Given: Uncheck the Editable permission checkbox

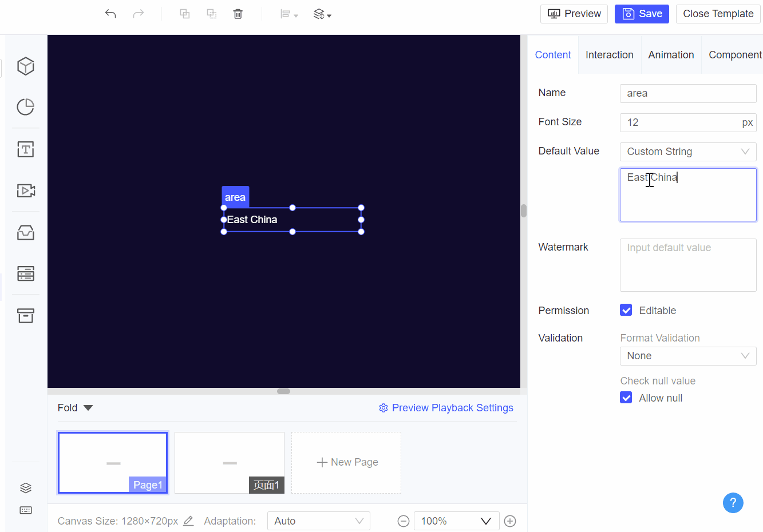Looking at the screenshot, I should coord(626,310).
